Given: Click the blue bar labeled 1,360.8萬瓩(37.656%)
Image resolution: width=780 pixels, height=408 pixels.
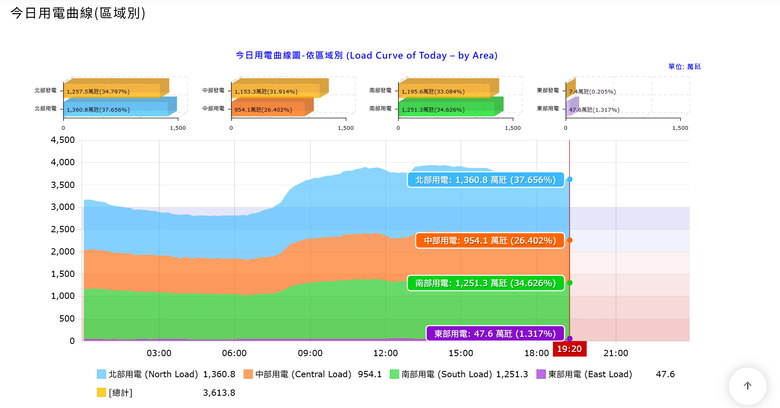Looking at the screenshot, I should click(x=120, y=107).
